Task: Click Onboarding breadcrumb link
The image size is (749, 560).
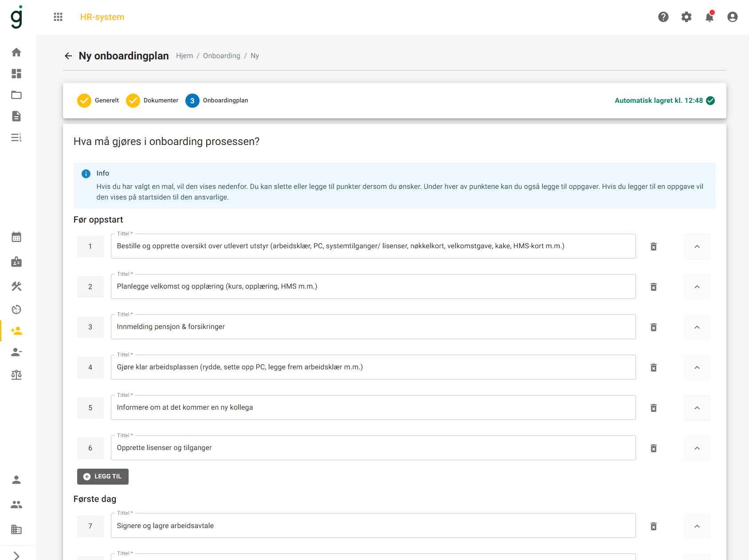Action: (x=222, y=56)
